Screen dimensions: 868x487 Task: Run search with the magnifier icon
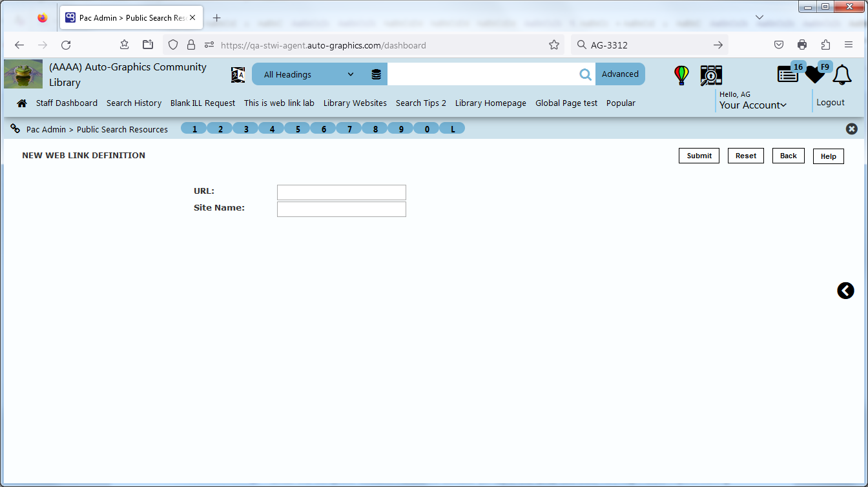tap(585, 74)
